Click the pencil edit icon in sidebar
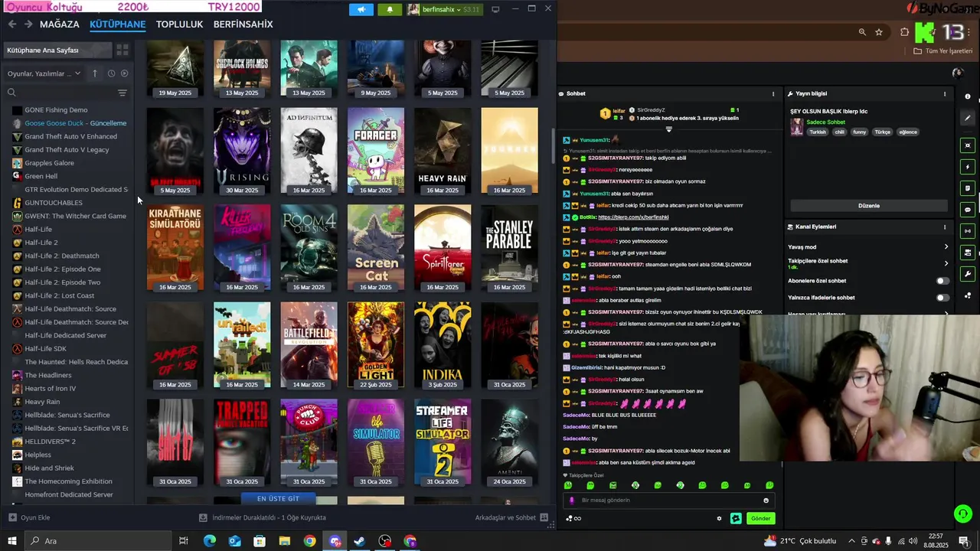The height and width of the screenshot is (551, 980). tap(968, 118)
